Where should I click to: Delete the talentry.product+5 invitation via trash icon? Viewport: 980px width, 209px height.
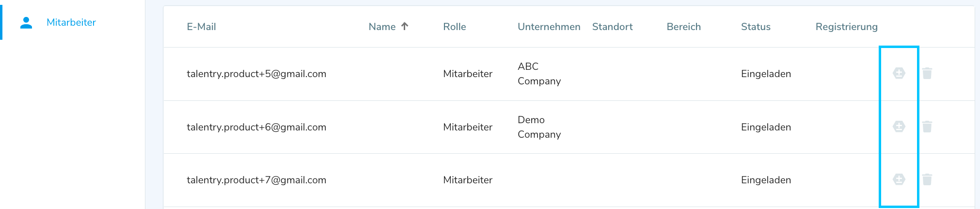(927, 73)
